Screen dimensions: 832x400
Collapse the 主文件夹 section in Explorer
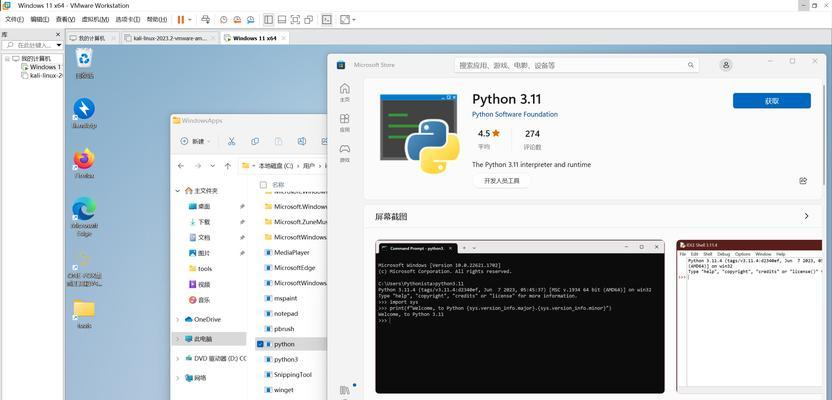click(178, 190)
